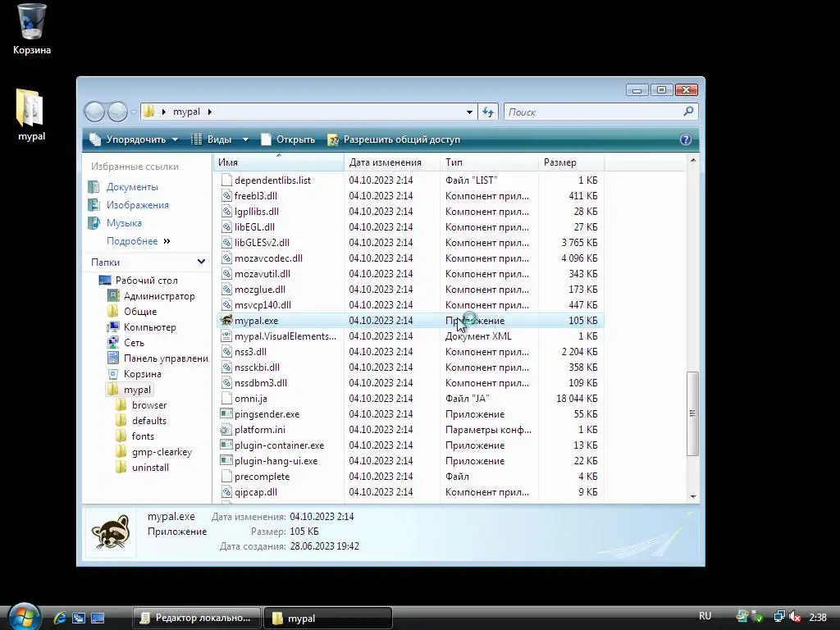The image size is (840, 630).
Task: Switch to Local Policy Editor taskbar button
Action: pos(196,618)
